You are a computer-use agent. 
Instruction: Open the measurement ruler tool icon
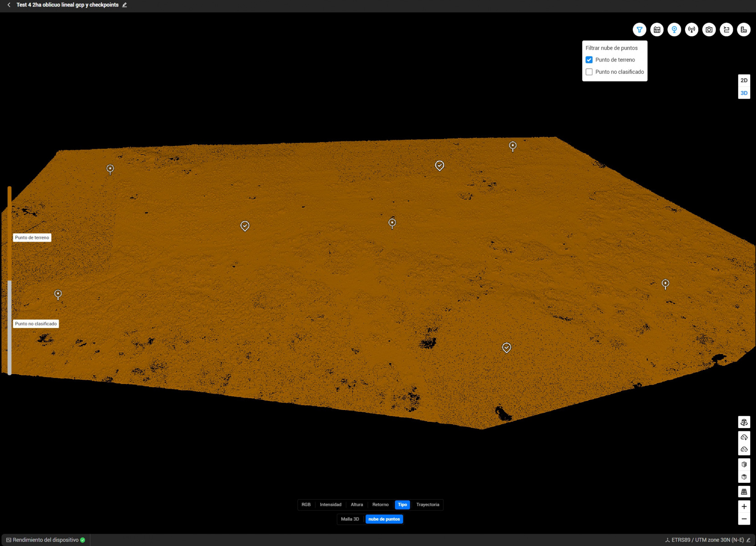coord(744,30)
